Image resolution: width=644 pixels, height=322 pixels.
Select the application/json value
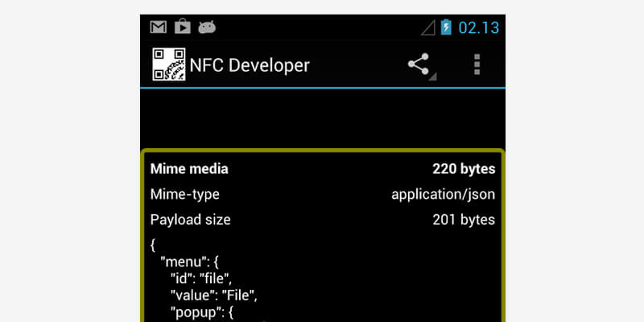pos(443,194)
